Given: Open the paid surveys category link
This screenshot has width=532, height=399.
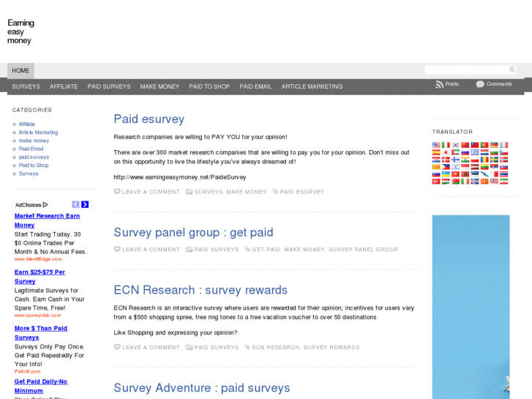Looking at the screenshot, I should click(34, 157).
